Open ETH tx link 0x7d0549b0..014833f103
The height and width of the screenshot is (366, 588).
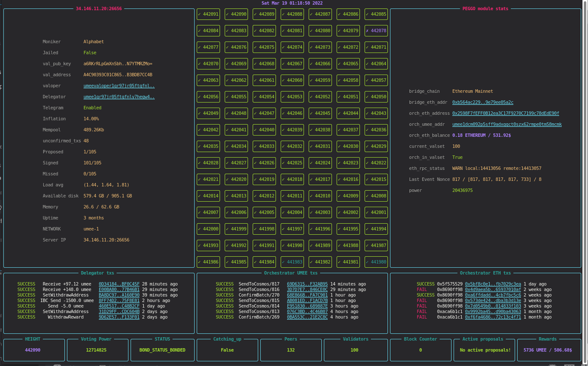tap(493, 306)
